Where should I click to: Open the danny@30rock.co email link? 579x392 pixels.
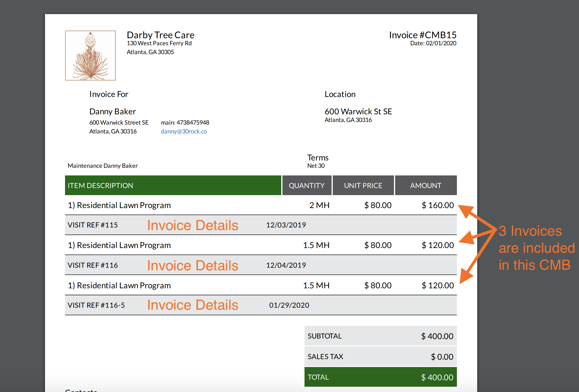point(184,131)
